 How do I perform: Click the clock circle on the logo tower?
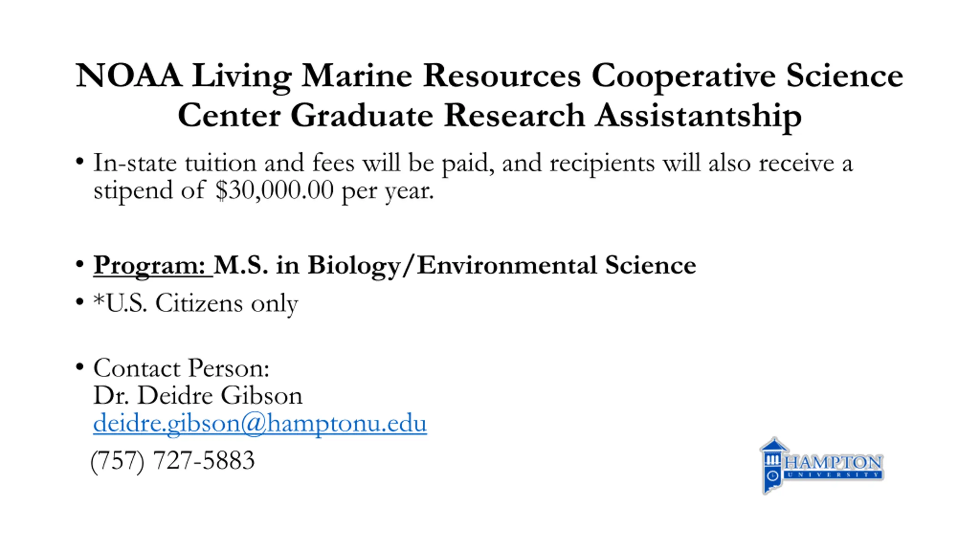click(773, 476)
